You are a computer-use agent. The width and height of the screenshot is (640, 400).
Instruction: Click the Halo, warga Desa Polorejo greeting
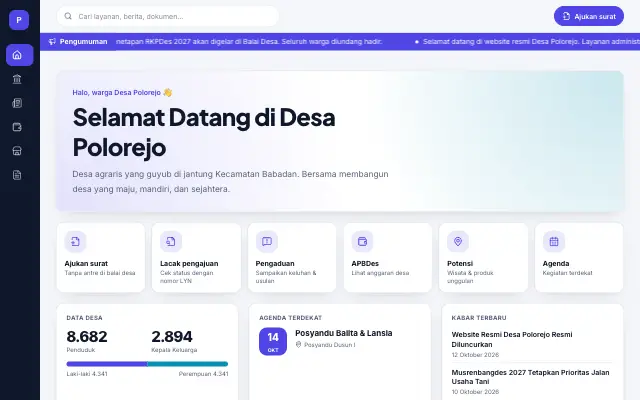coord(122,93)
